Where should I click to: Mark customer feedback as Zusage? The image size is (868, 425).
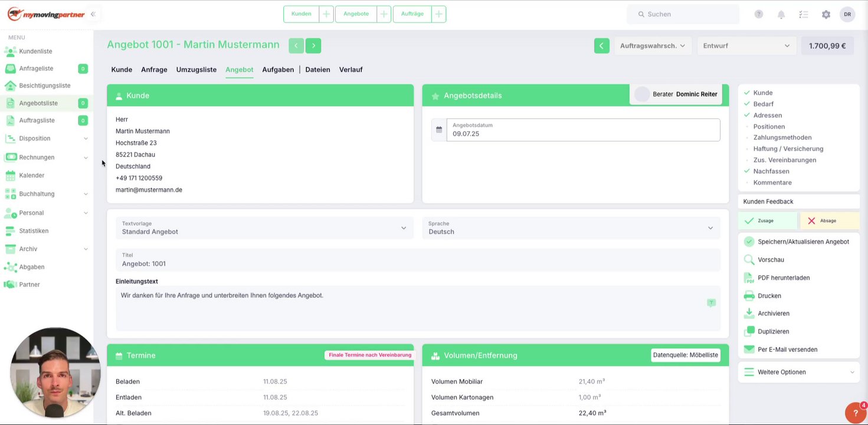[x=768, y=221]
